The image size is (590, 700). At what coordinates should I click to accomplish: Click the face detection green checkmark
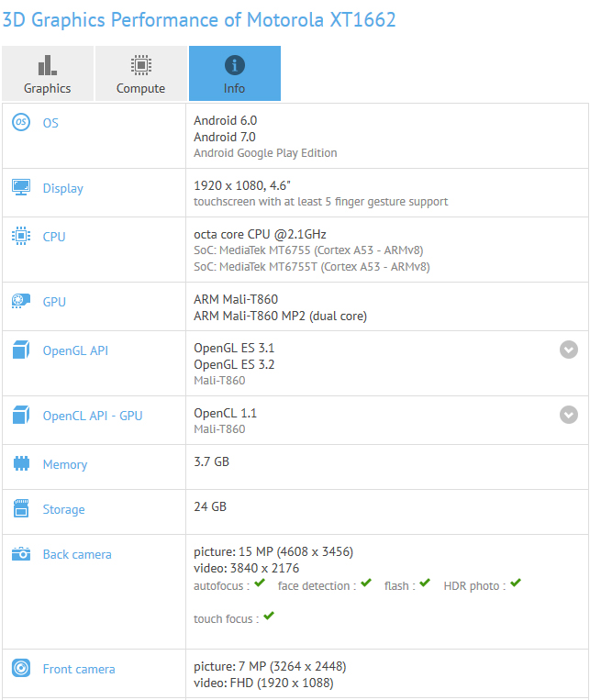point(366,583)
